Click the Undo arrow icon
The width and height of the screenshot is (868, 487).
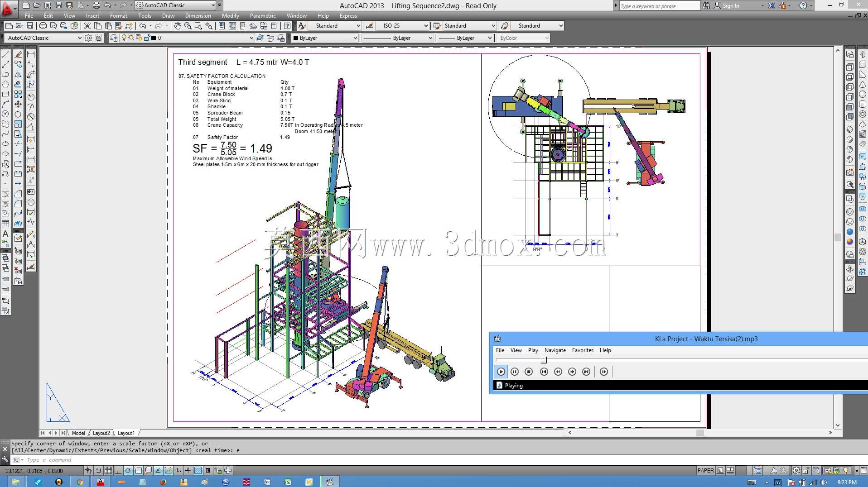pos(143,26)
